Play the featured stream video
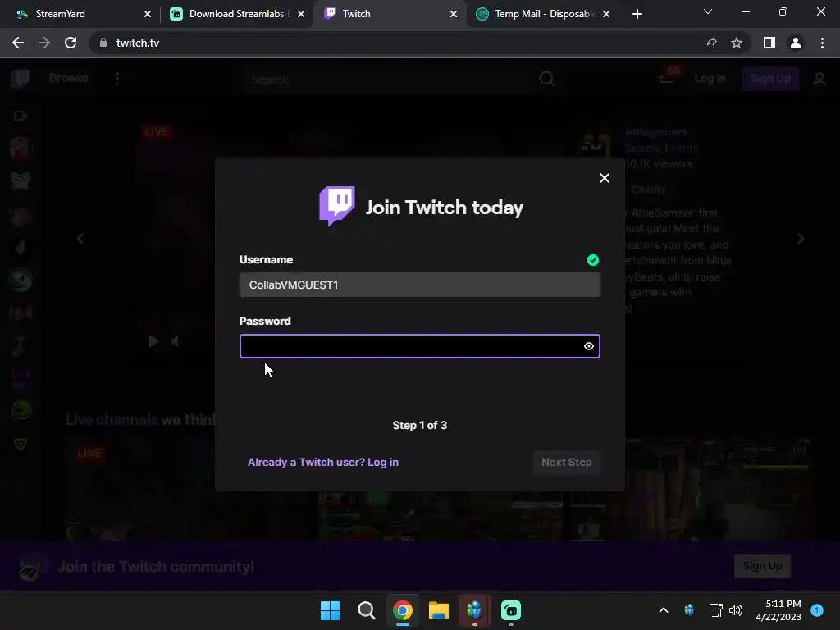The width and height of the screenshot is (840, 630). click(153, 341)
